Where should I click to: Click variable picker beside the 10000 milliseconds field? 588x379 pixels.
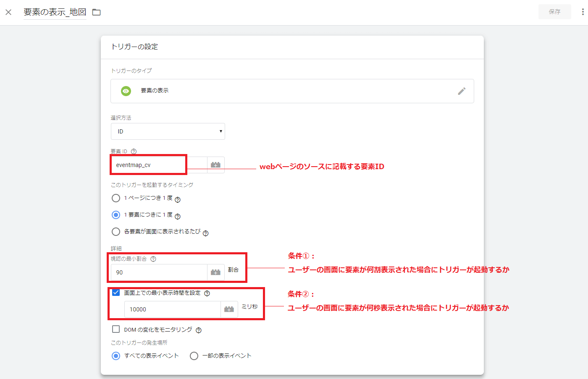[229, 309]
